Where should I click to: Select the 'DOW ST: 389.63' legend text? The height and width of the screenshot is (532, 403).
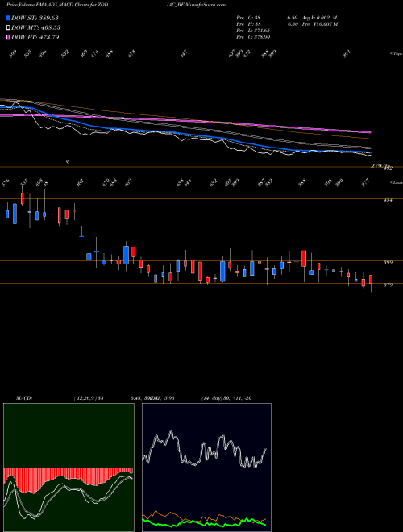[35, 18]
